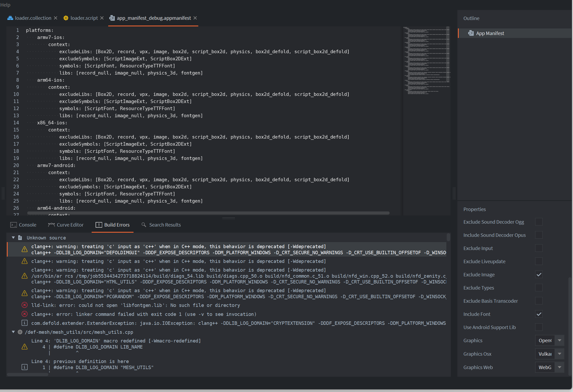Select App Manifest in the Outline
Viewport: 573px width, 392px height.
(515, 33)
